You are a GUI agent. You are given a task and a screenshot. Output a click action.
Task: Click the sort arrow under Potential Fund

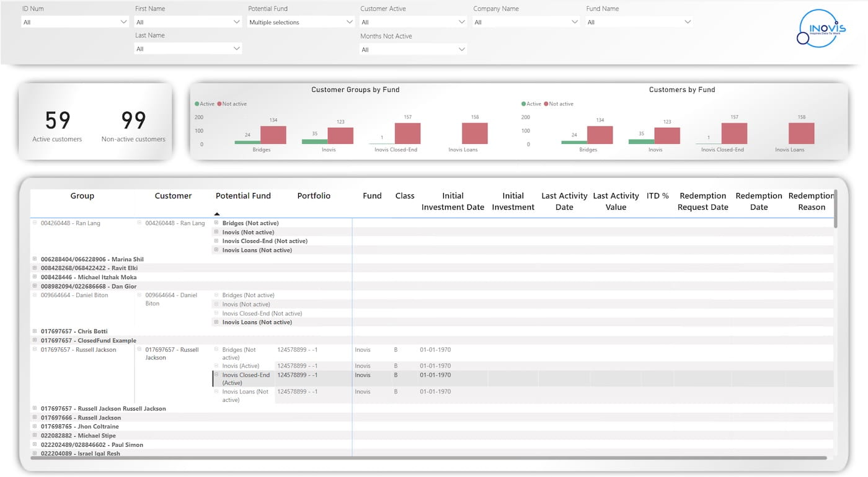217,213
